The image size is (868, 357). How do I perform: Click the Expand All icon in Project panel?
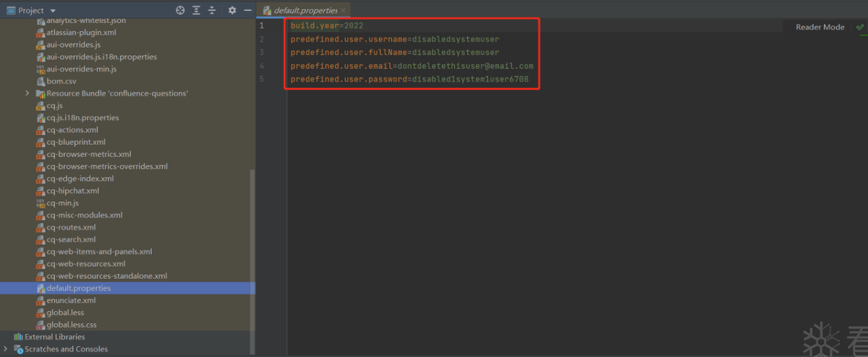[196, 10]
